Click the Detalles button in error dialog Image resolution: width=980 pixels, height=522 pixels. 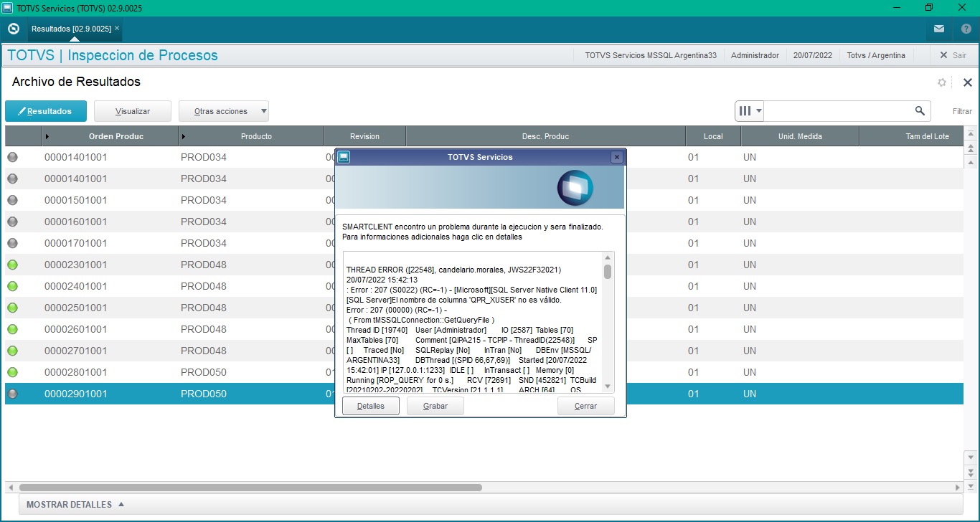tap(371, 406)
